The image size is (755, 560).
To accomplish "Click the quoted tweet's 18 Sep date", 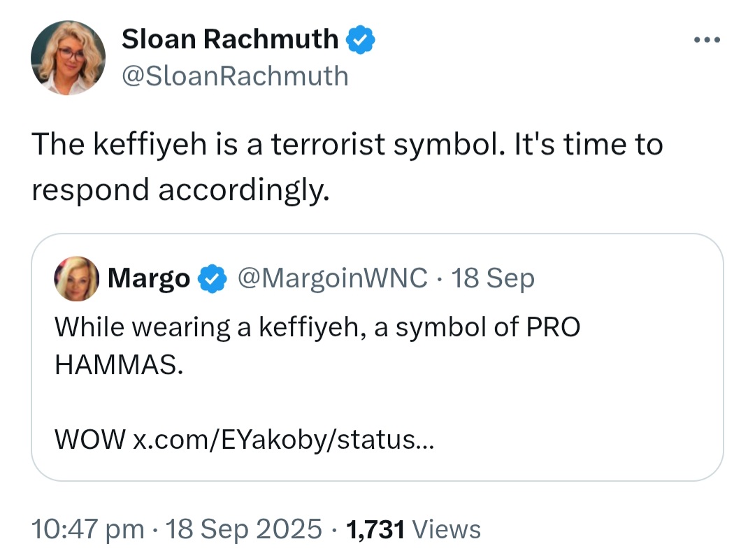I will (493, 278).
